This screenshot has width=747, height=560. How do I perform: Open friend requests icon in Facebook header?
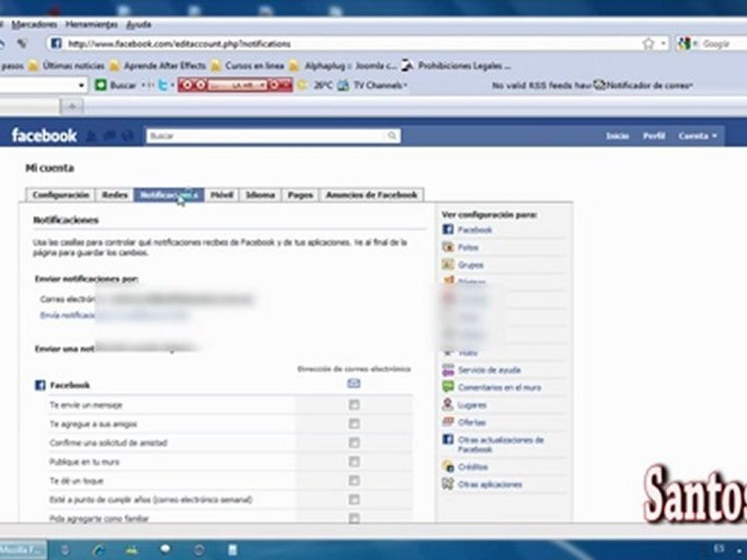[91, 136]
